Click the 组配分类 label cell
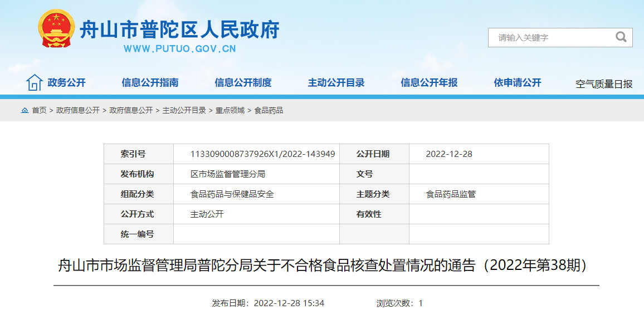644x315 pixels. (x=139, y=194)
